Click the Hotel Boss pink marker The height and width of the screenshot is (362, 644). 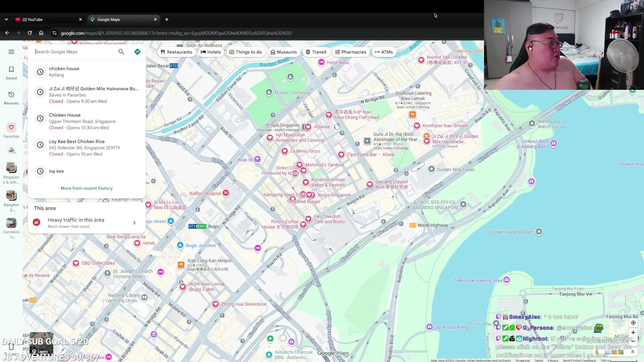[321, 62]
